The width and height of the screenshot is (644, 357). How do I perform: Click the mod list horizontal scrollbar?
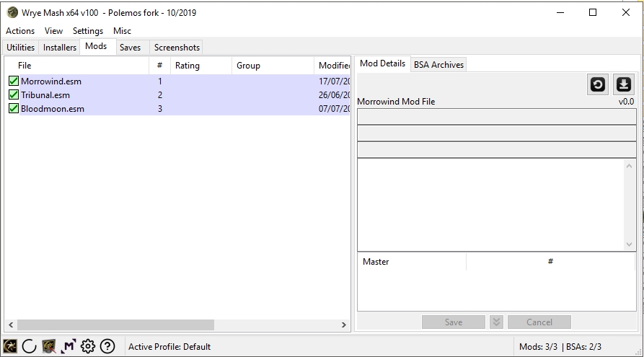point(115,325)
